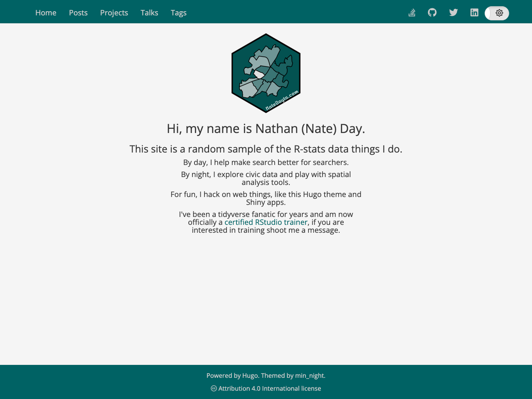Screen dimensions: 532x399
Task: Open the LinkedIn profile icon
Action: click(474, 12)
